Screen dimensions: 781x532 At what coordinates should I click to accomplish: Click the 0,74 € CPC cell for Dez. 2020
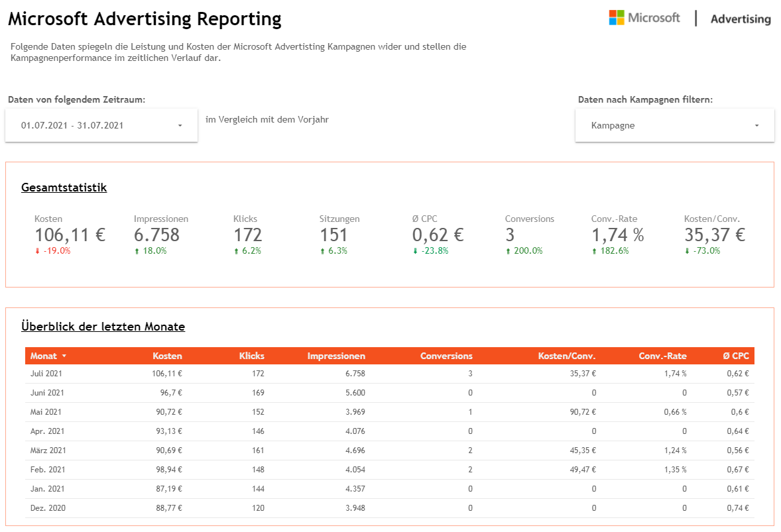(x=738, y=508)
